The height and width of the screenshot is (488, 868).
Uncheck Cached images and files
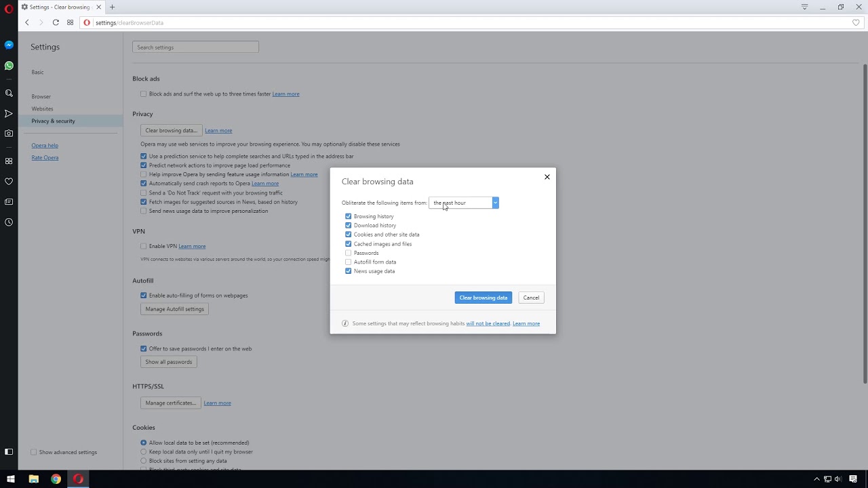coord(349,244)
